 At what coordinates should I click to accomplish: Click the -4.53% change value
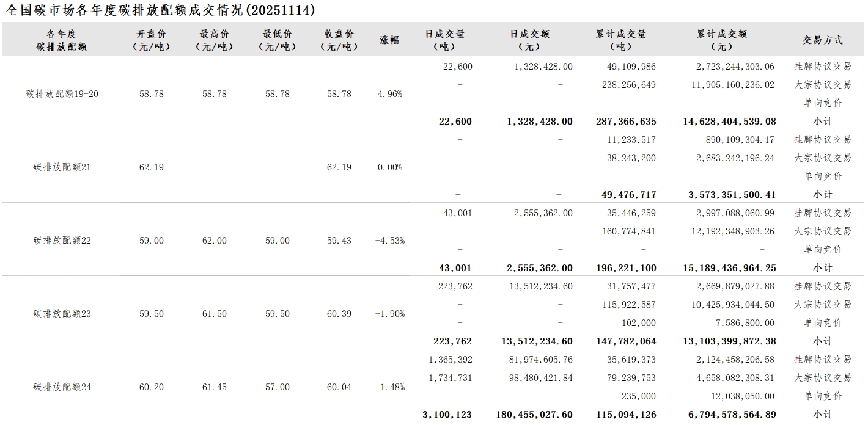[390, 241]
